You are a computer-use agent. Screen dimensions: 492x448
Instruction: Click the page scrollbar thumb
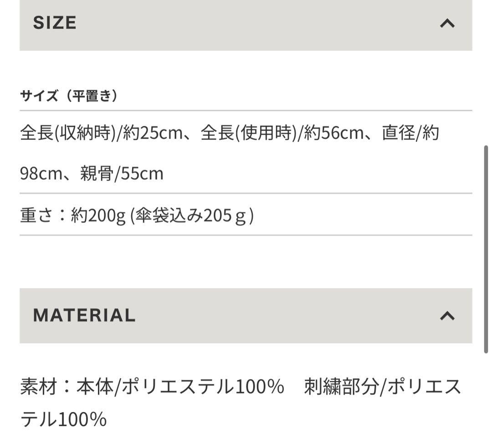[486, 248]
